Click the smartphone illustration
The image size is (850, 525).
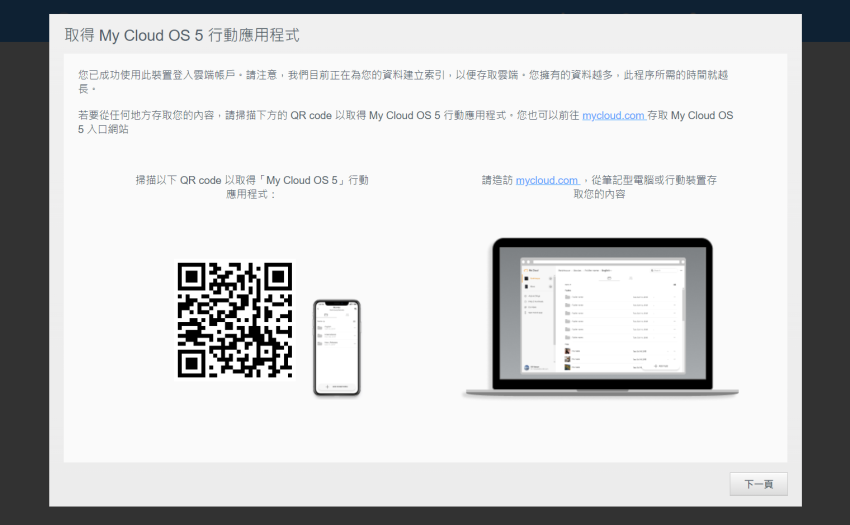tap(337, 348)
